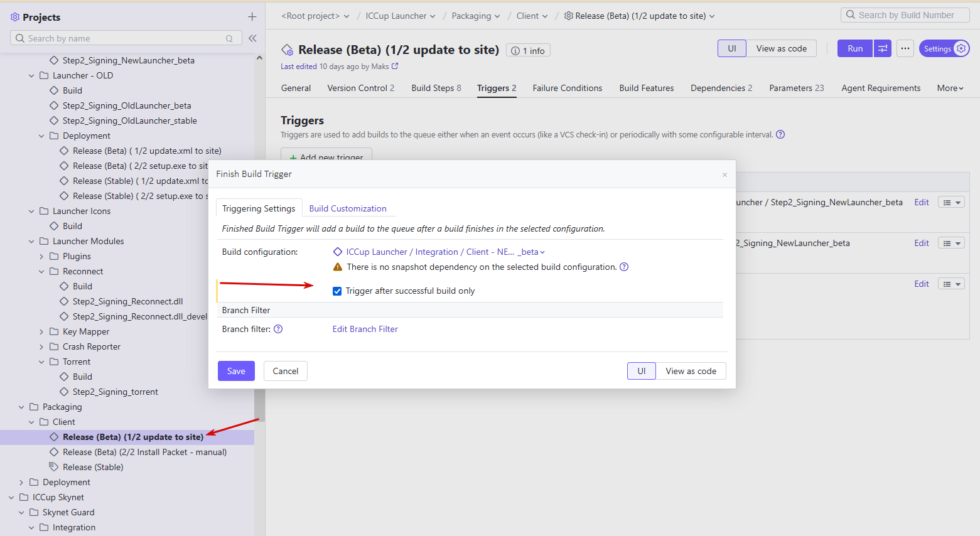Select View as code in the dialog footer

691,371
